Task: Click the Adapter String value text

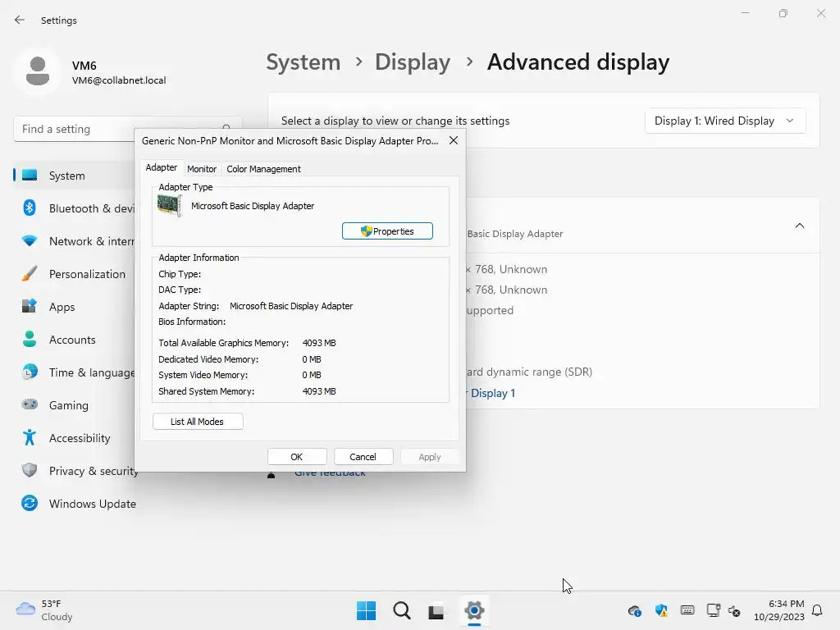Action: 291,306
